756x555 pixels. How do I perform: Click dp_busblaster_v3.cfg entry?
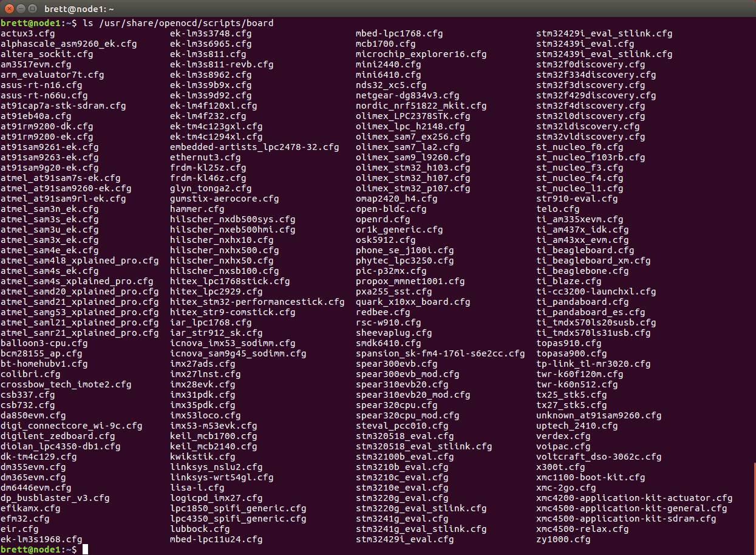pos(55,498)
